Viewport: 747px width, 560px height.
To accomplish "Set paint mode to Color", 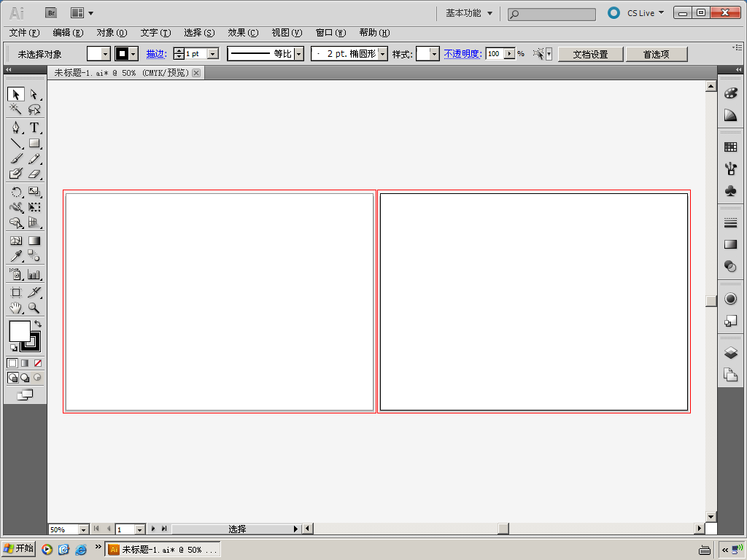I will point(12,363).
